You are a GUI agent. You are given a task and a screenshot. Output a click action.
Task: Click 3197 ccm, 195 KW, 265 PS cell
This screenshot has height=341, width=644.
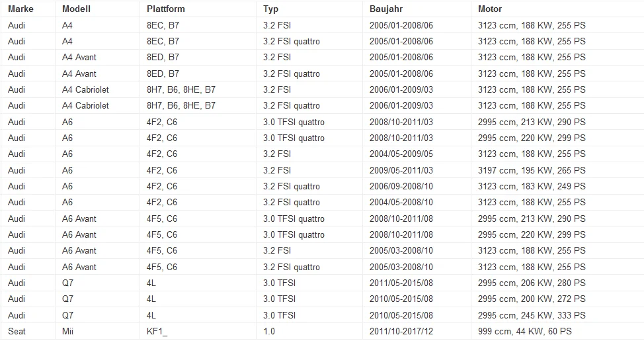tap(532, 170)
